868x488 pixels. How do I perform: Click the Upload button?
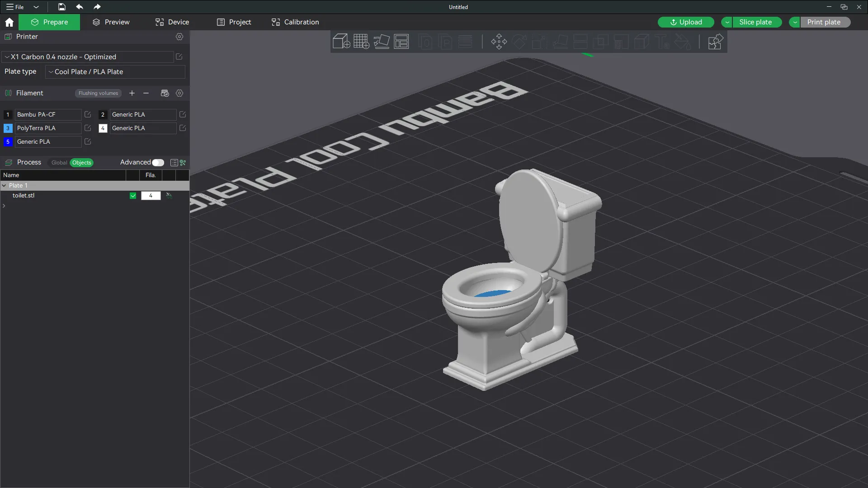click(685, 22)
